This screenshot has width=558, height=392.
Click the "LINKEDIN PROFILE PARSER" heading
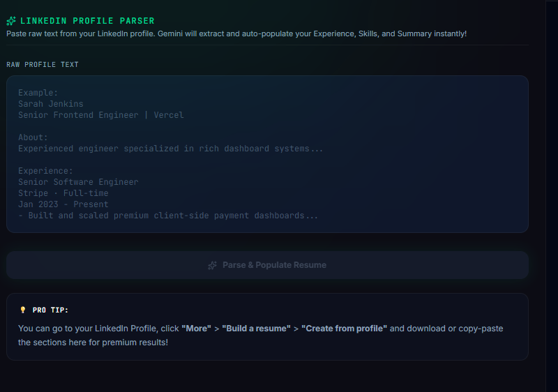click(87, 21)
